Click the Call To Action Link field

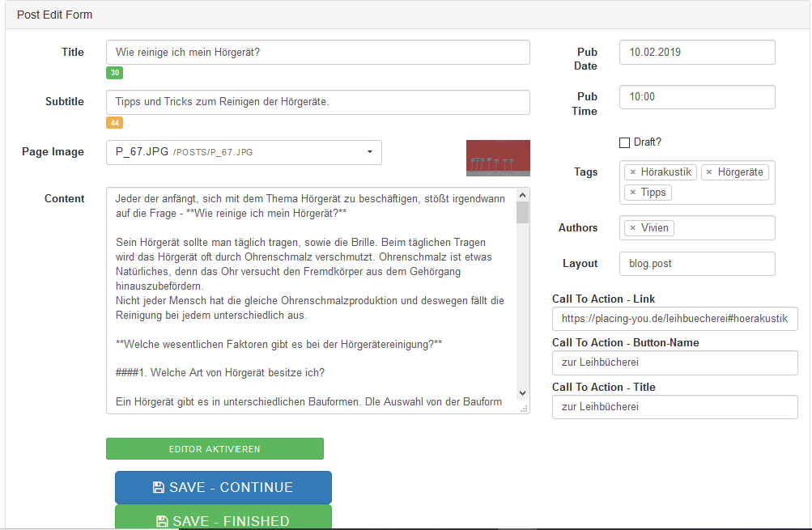pos(674,319)
